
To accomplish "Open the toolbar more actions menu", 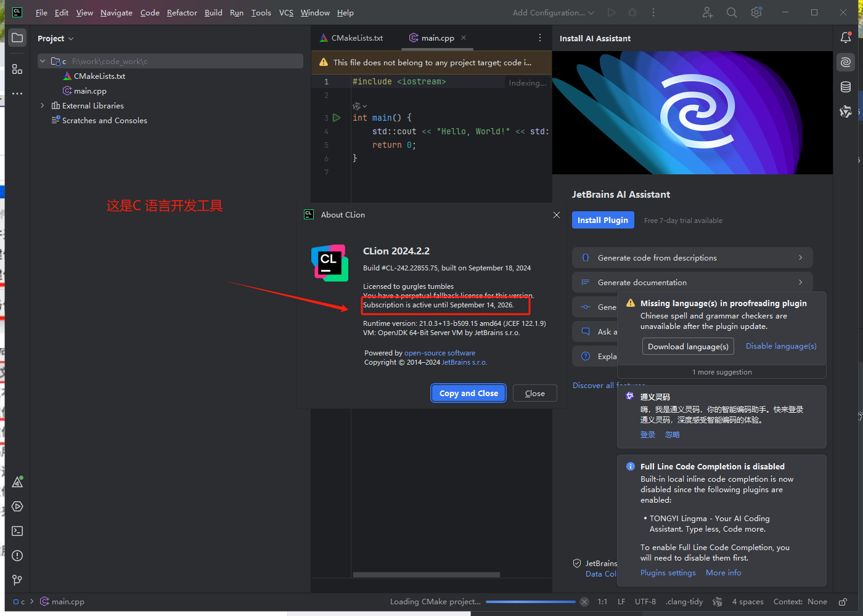I will 653,12.
